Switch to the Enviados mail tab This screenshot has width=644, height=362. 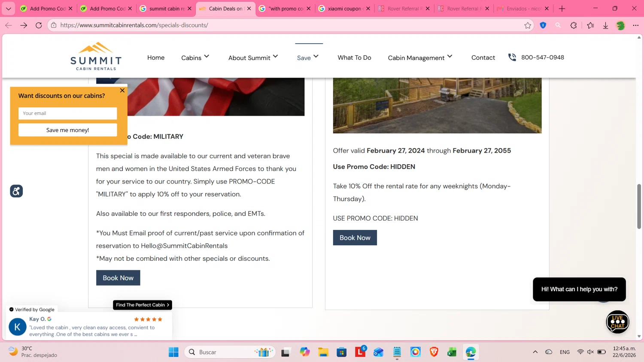(x=523, y=9)
